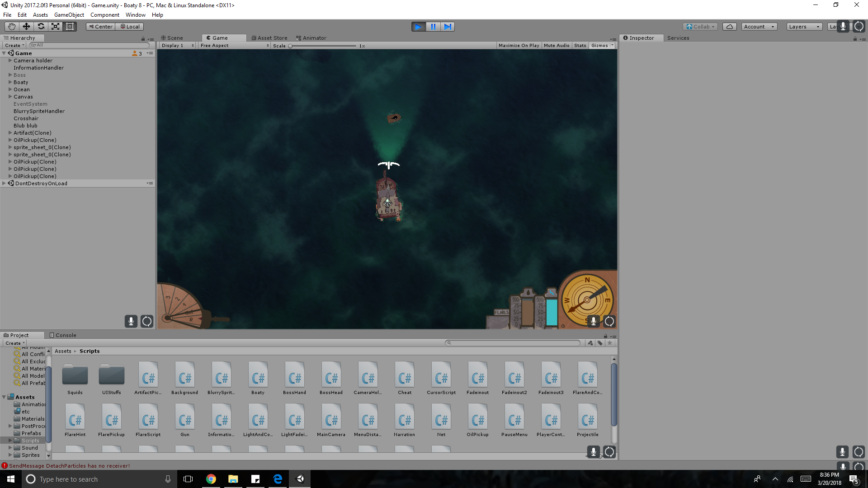The width and height of the screenshot is (868, 488).
Task: Open the GameObject menu
Action: coord(69,15)
